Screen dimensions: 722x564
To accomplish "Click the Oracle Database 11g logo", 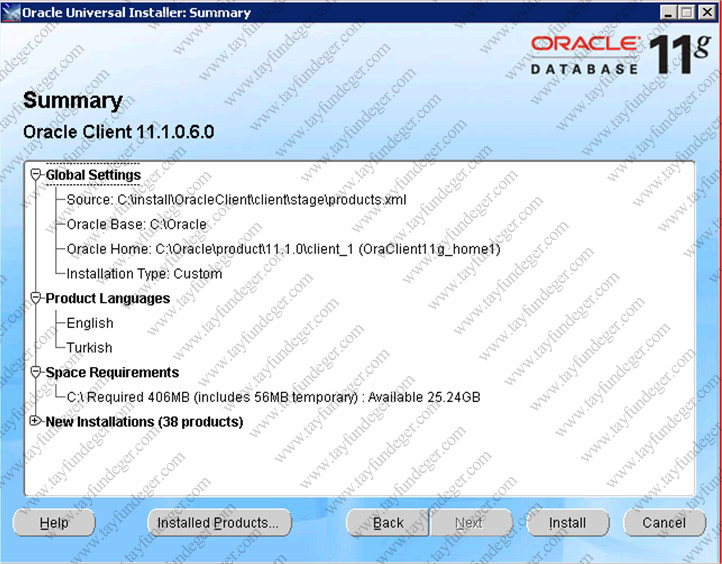I will pos(620,54).
